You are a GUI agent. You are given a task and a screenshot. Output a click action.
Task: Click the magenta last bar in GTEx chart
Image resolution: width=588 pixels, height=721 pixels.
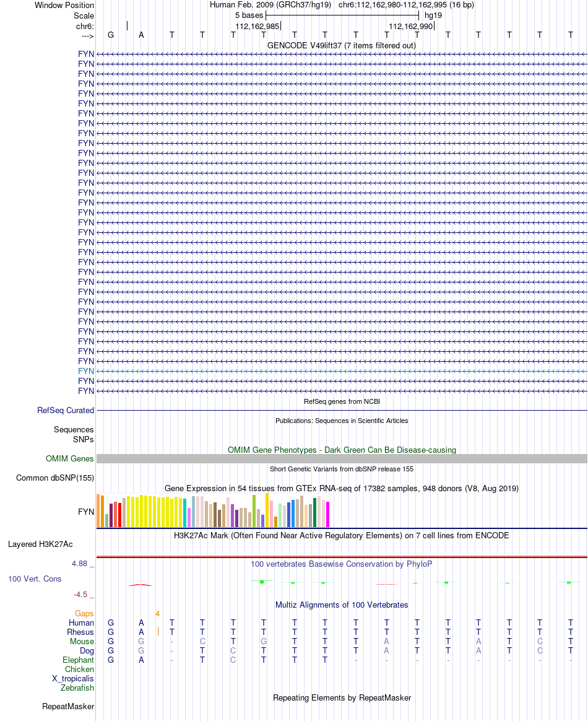pos(327,514)
